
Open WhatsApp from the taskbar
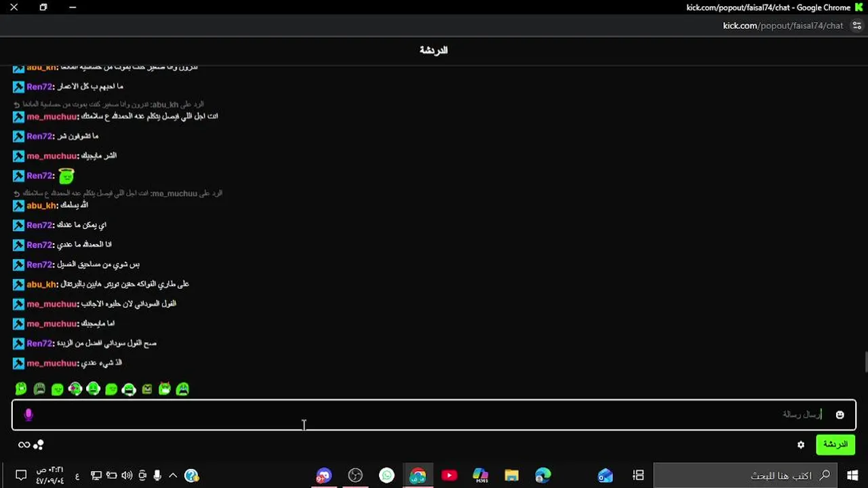[387, 476]
